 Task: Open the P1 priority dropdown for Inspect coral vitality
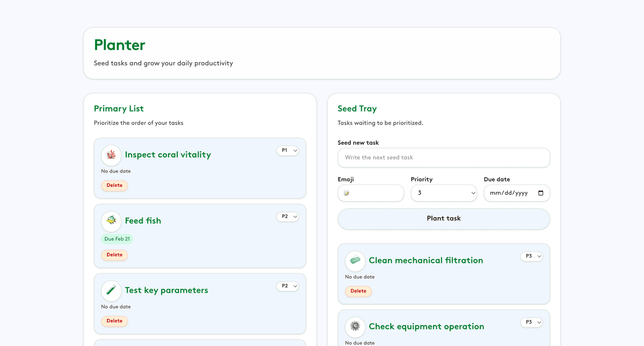(288, 151)
